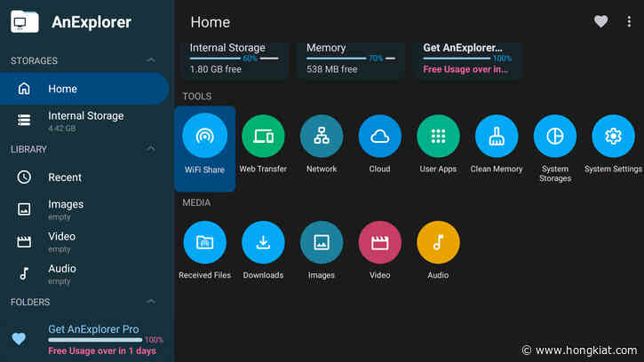
Task: Open Received Files media icon
Action: click(x=204, y=242)
